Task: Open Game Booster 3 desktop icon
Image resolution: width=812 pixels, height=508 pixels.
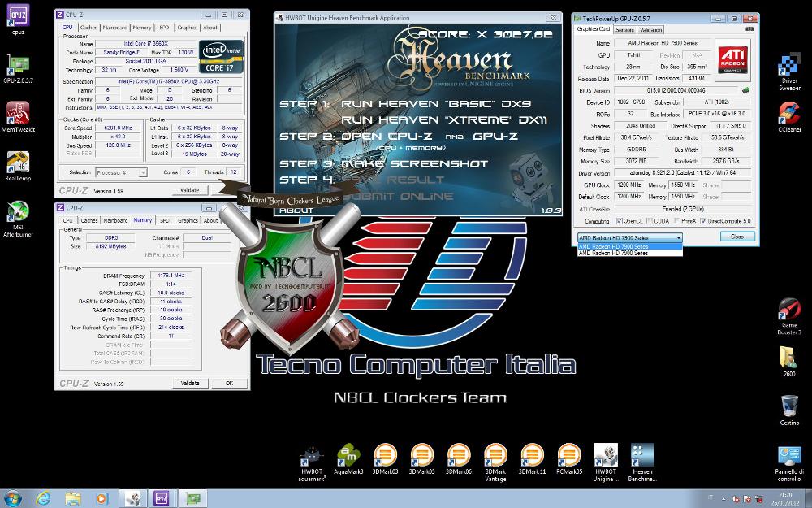Action: (789, 316)
